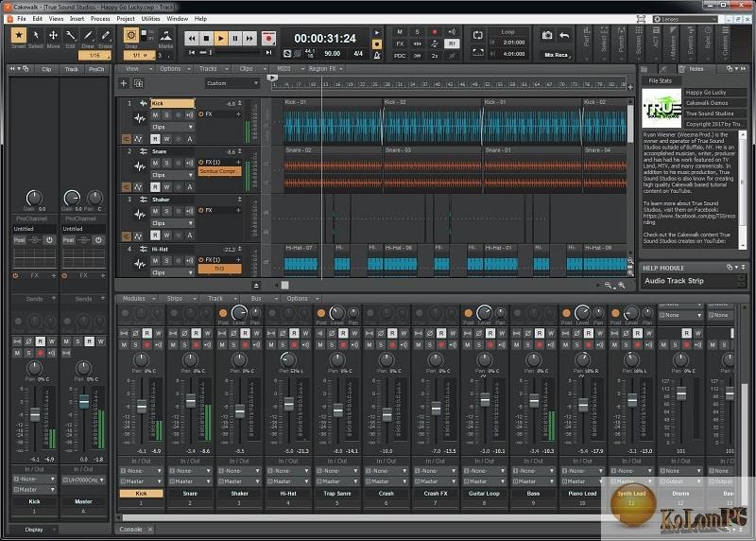Open the Track view Options menu
The height and width of the screenshot is (541, 756).
click(x=174, y=69)
